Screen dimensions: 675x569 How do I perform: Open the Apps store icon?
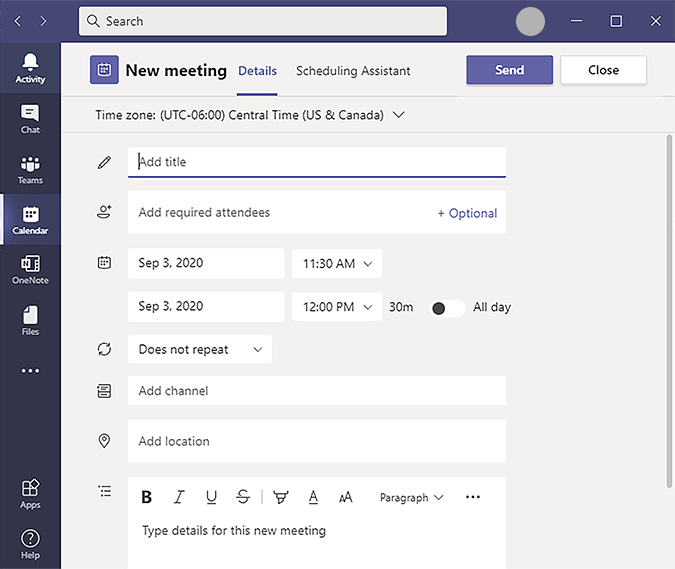(30, 493)
